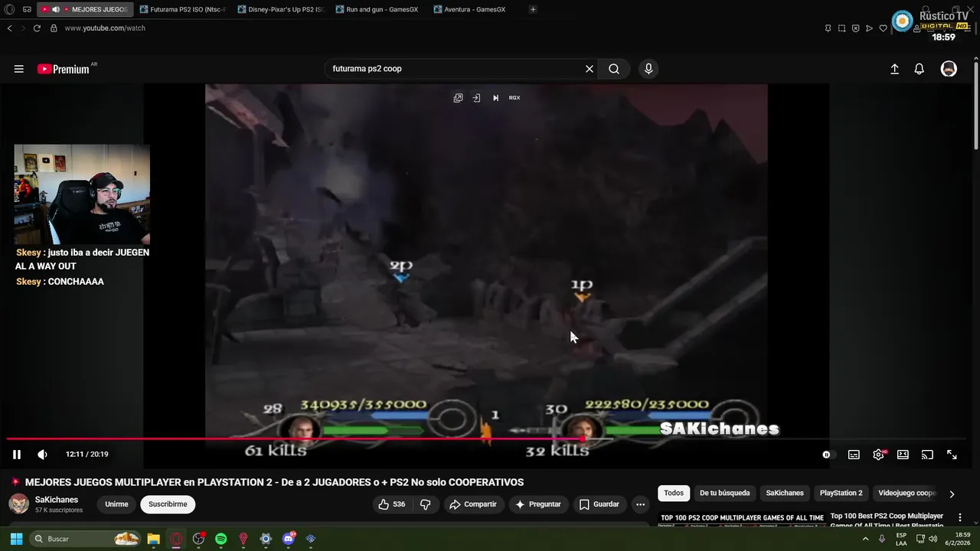The height and width of the screenshot is (551, 980).
Task: Select the De tu búsqueda chip
Action: [x=724, y=494]
